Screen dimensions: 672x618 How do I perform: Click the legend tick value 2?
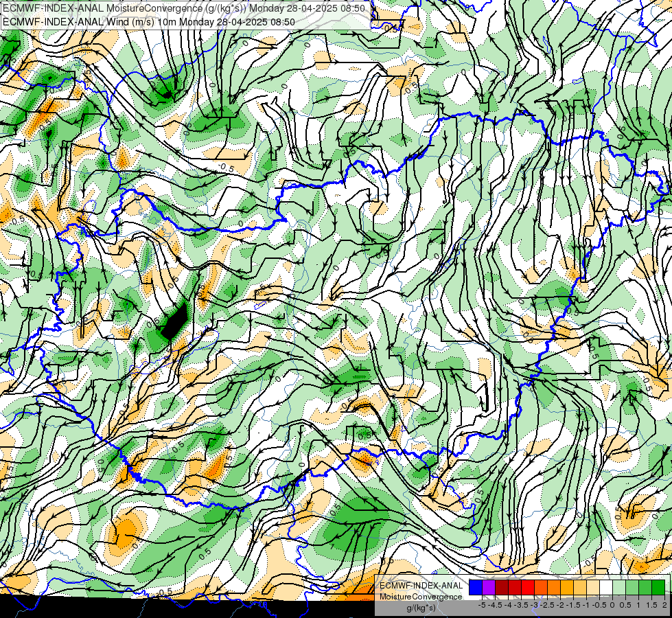(x=664, y=605)
